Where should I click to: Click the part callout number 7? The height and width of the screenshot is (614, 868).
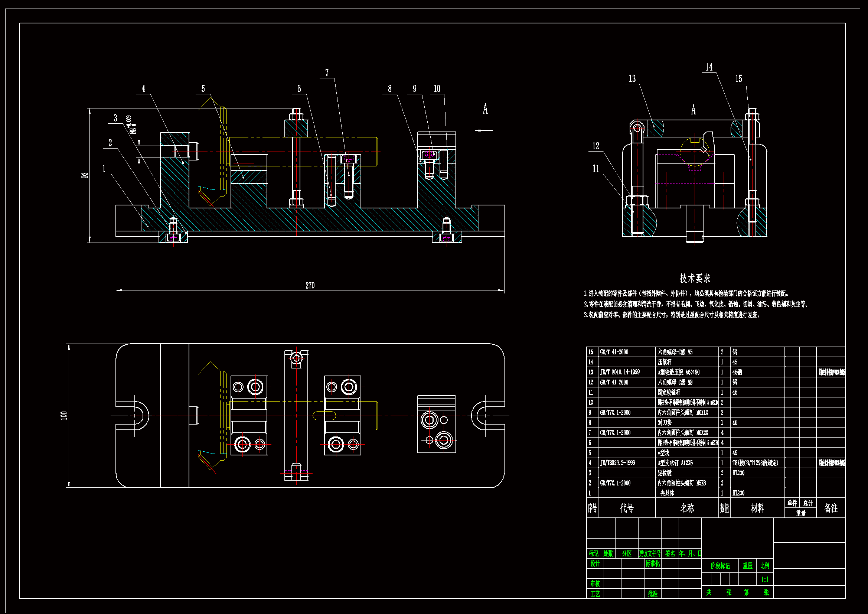coord(327,73)
